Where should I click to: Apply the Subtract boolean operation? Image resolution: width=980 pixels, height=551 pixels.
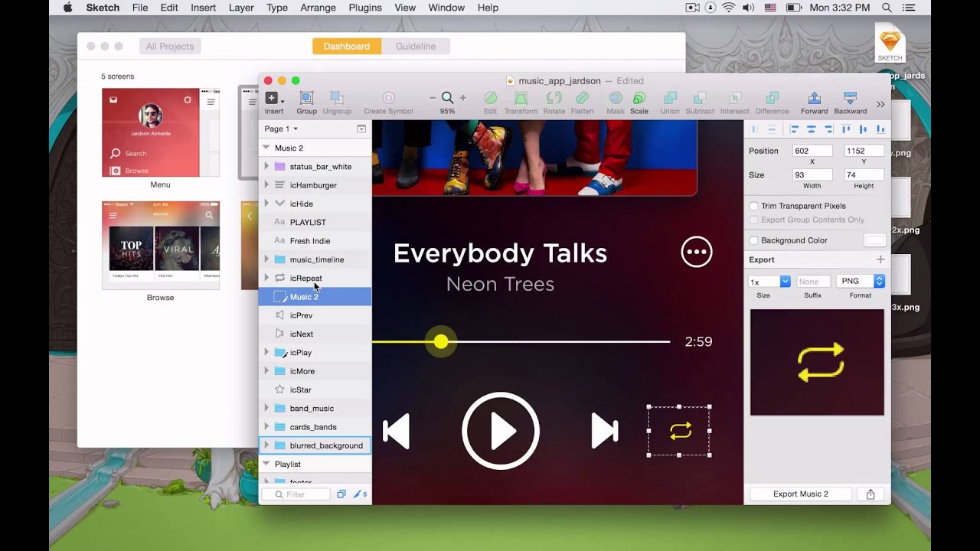coord(700,103)
